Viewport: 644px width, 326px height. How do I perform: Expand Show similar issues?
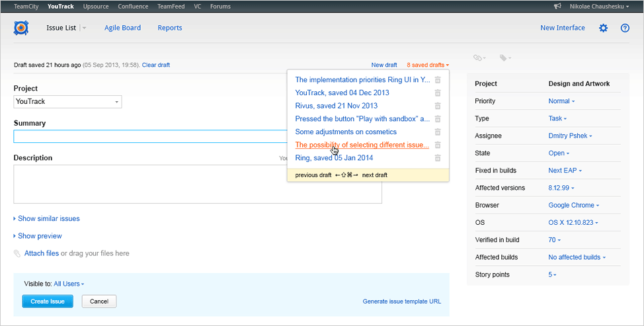[x=46, y=218]
